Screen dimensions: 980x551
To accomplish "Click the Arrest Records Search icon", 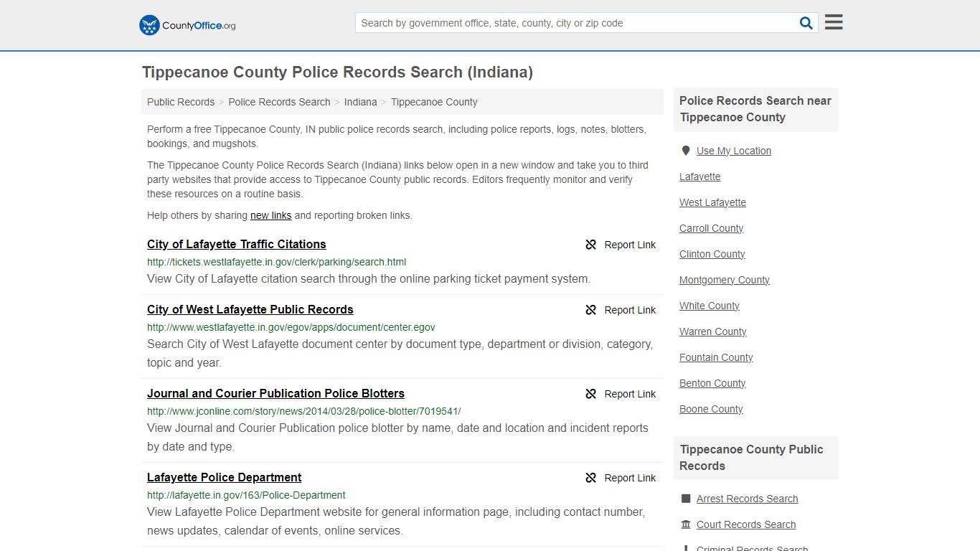I will (x=686, y=499).
